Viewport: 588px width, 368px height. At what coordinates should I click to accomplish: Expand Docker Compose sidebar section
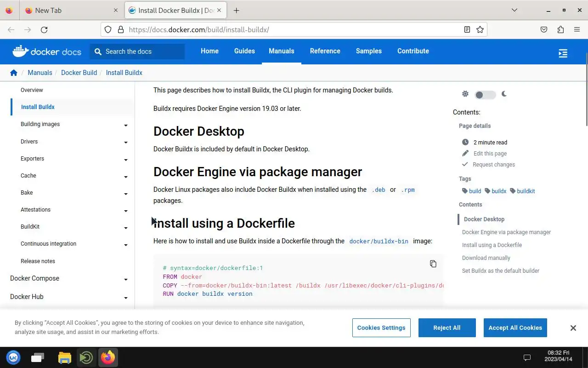(125, 279)
